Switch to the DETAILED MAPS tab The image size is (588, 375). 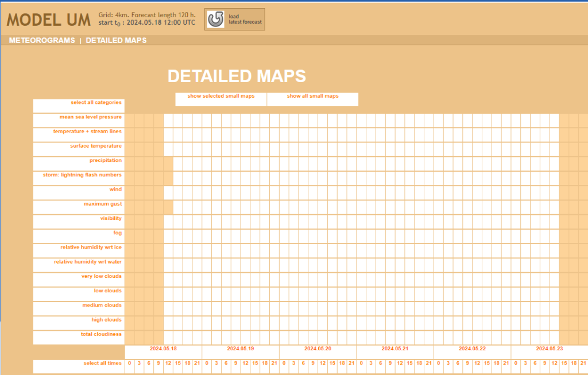[116, 41]
